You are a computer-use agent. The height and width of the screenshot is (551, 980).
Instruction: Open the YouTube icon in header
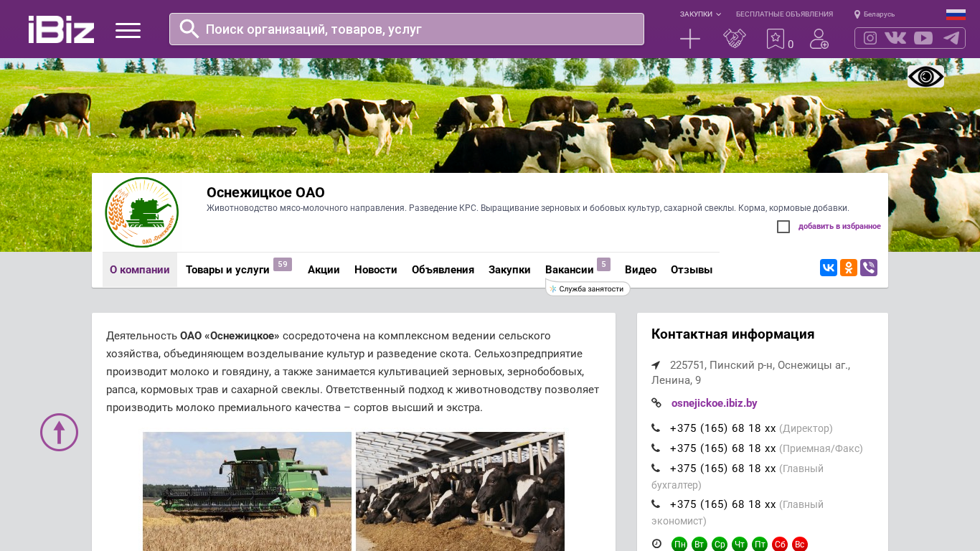tap(923, 38)
